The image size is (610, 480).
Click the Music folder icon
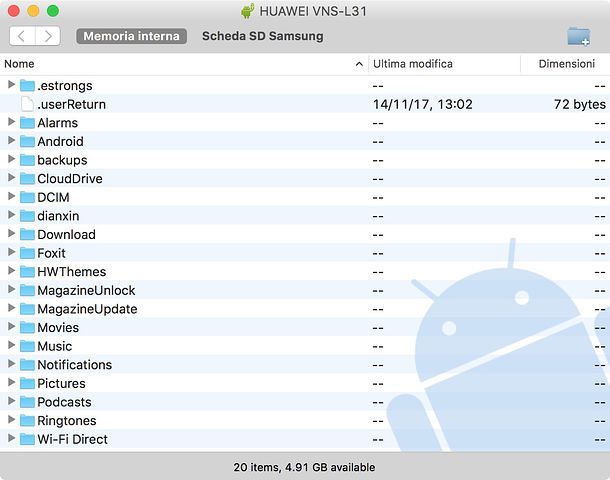click(27, 346)
